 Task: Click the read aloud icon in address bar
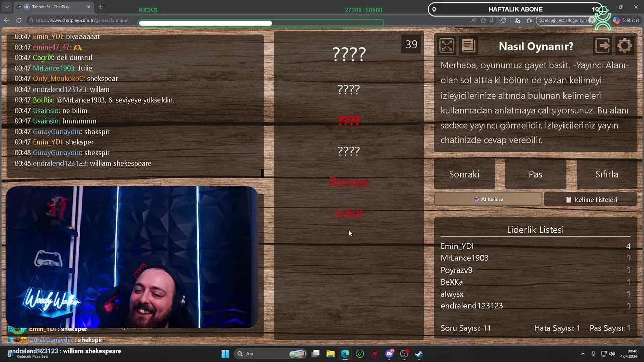[x=474, y=20]
